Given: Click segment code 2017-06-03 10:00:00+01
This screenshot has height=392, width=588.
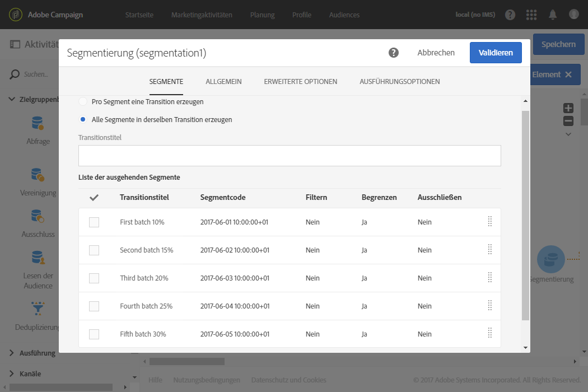Looking at the screenshot, I should pos(235,278).
